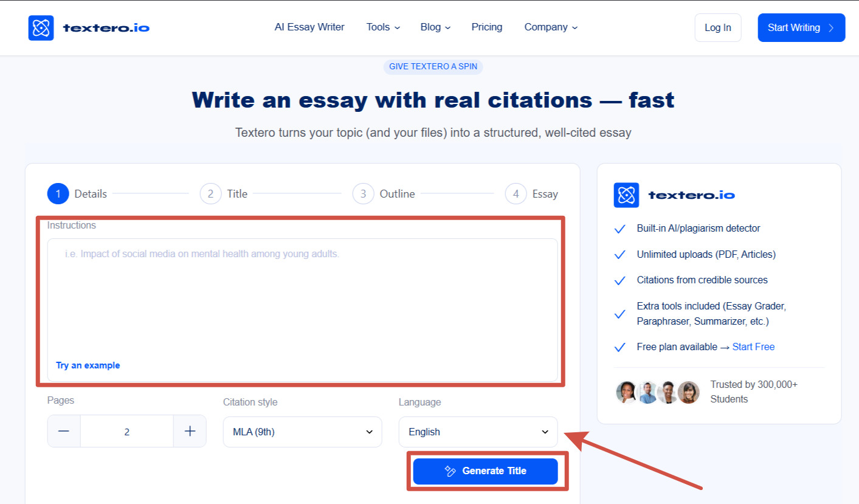The height and width of the screenshot is (504, 859).
Task: Click the student avatars thumbnail
Action: (658, 393)
